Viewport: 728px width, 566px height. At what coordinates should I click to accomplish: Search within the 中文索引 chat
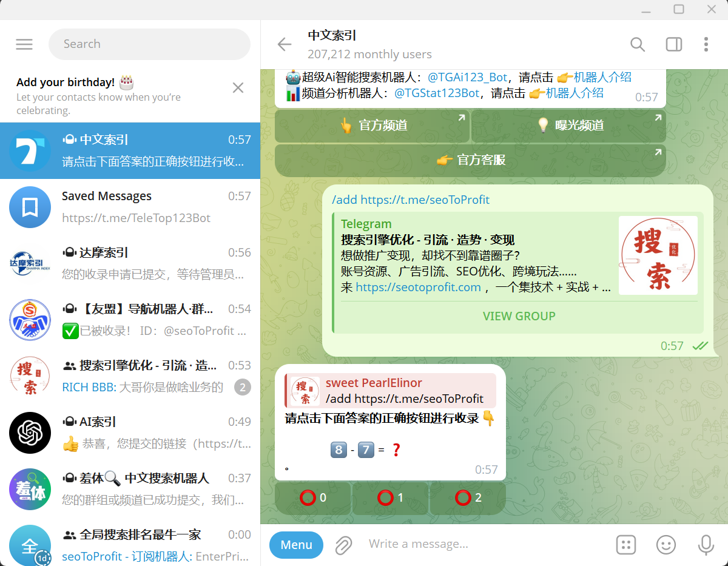coord(637,44)
